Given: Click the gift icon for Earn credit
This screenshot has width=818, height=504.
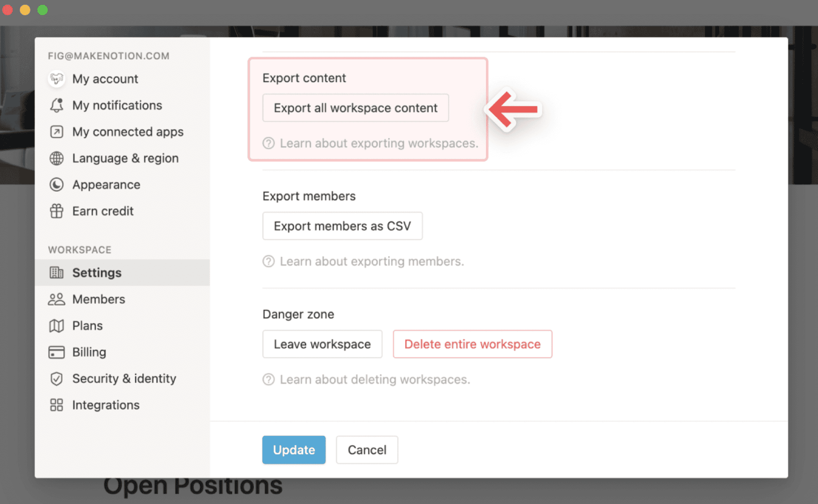Looking at the screenshot, I should click(56, 211).
